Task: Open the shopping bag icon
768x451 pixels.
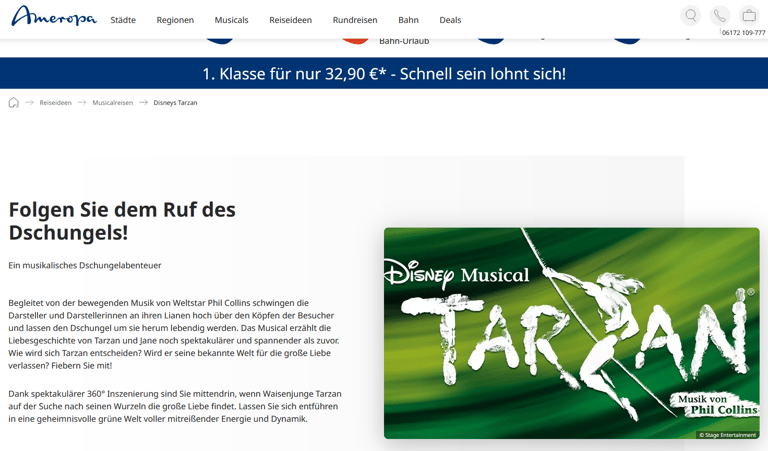Action: 749,16
